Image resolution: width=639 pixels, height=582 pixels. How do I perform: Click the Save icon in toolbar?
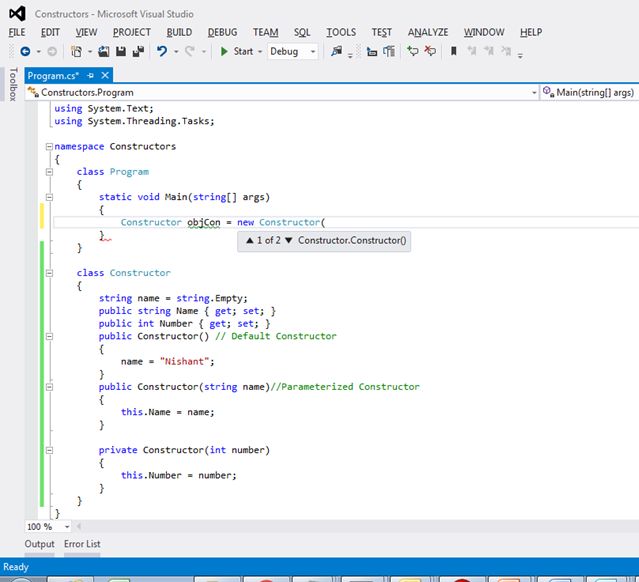click(x=120, y=51)
